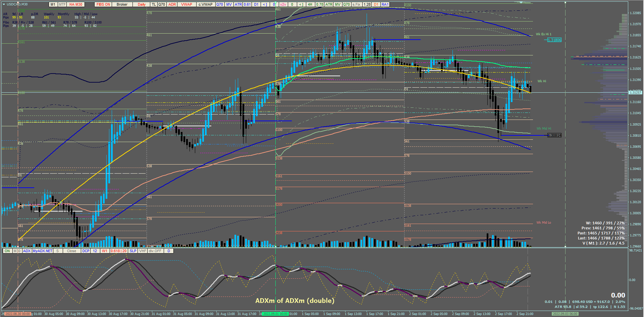The width and height of the screenshot is (644, 317).
Task: Click the green Q70 button
Action: (x=346, y=4)
